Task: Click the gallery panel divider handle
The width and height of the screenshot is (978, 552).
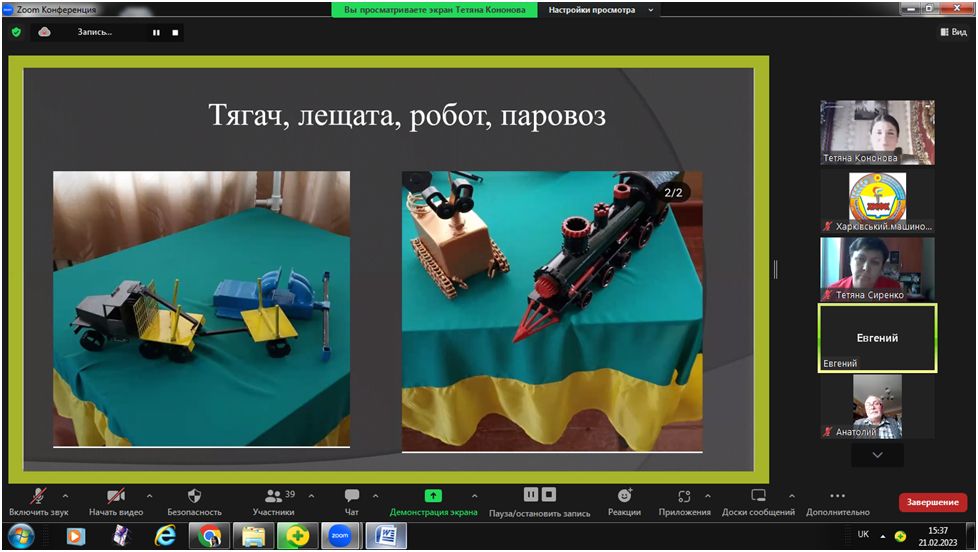Action: 775,269
